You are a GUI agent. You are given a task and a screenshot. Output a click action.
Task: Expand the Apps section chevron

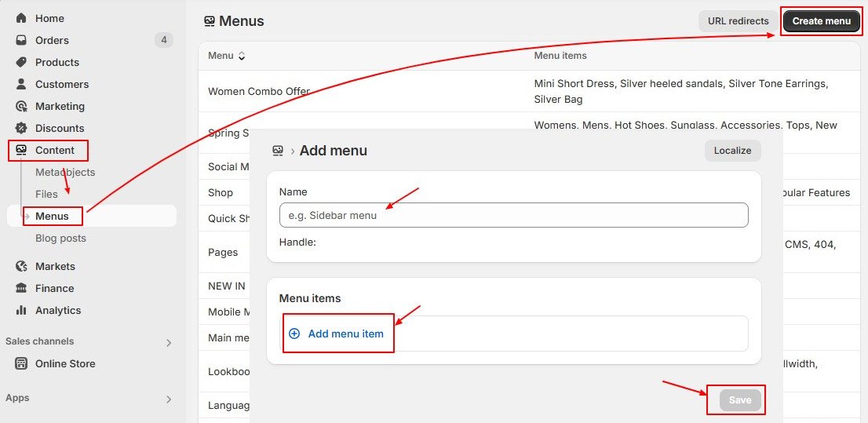point(168,399)
